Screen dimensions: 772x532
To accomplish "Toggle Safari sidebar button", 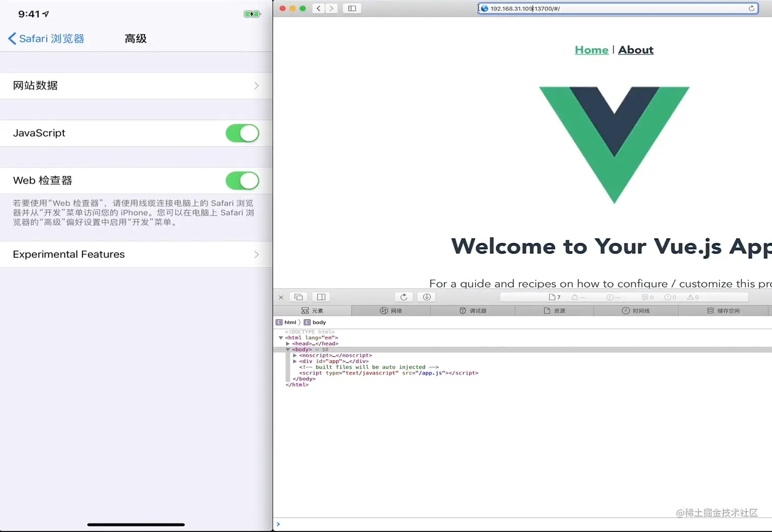I will 352,8.
